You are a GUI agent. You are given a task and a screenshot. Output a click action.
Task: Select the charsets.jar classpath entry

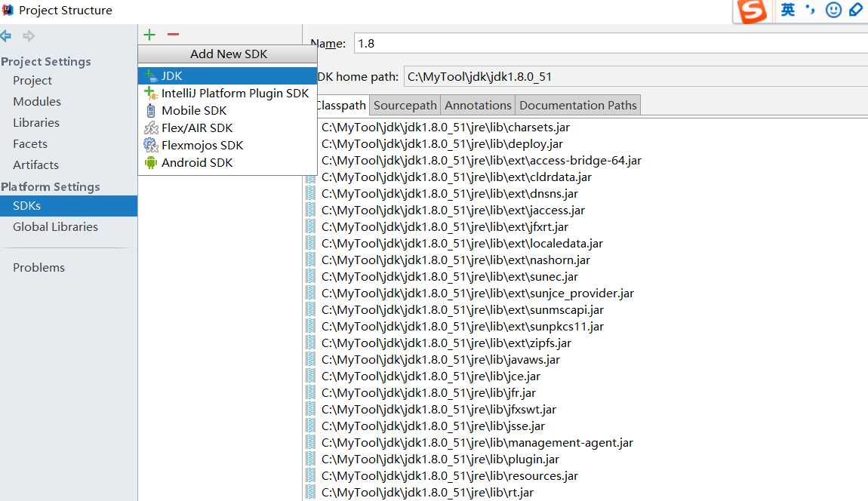[x=445, y=128]
